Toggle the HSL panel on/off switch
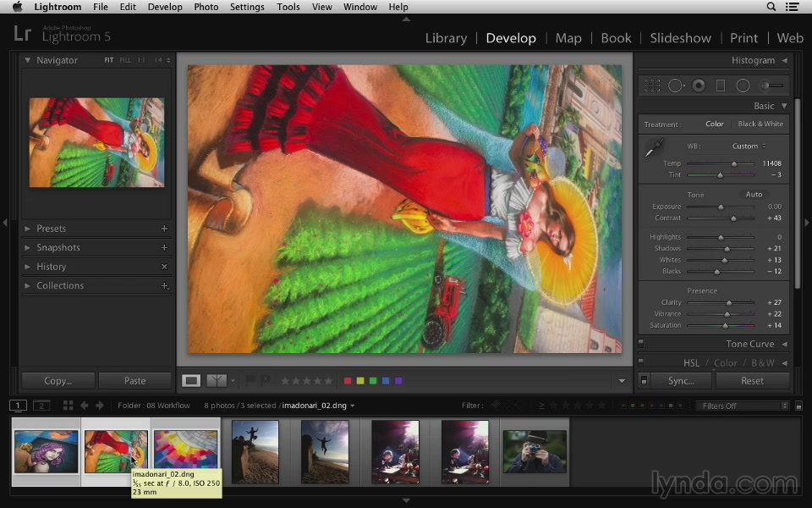This screenshot has width=812, height=508. (641, 362)
